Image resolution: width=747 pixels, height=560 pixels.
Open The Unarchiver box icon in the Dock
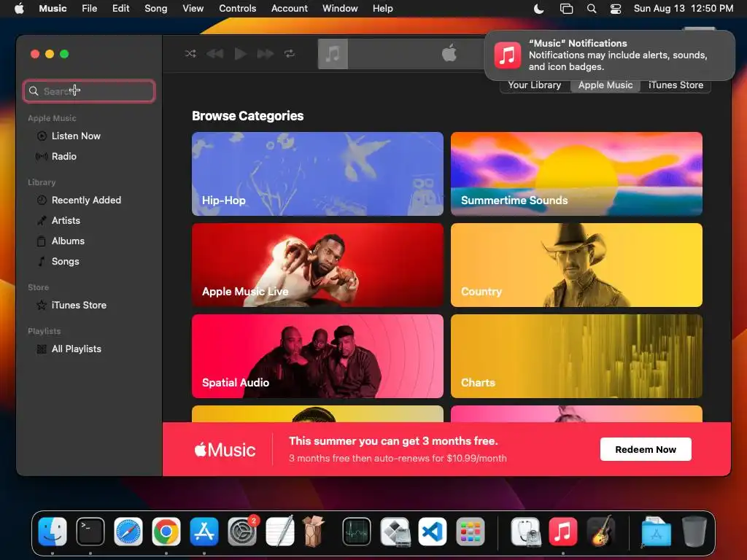(x=314, y=532)
